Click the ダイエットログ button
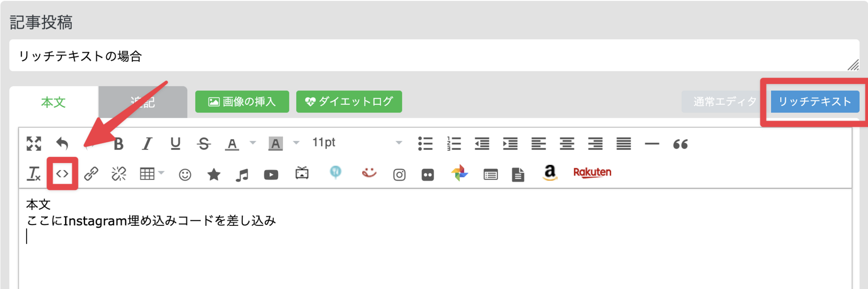 (349, 102)
